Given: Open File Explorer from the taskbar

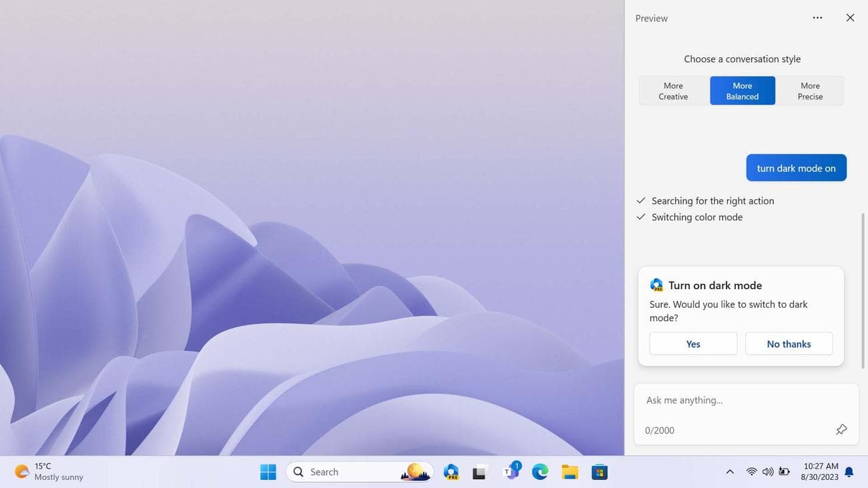Looking at the screenshot, I should coord(569,471).
